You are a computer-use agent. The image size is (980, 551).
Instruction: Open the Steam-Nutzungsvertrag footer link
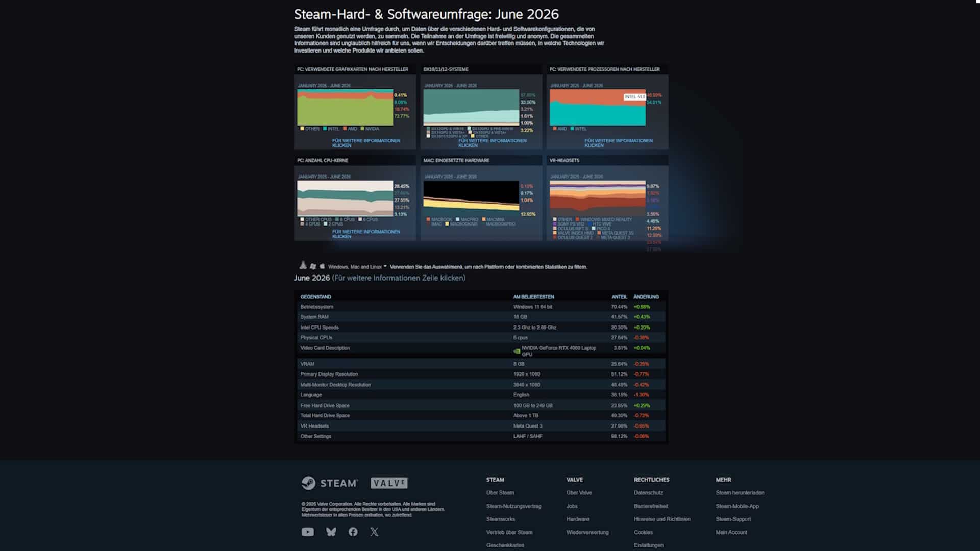513,506
